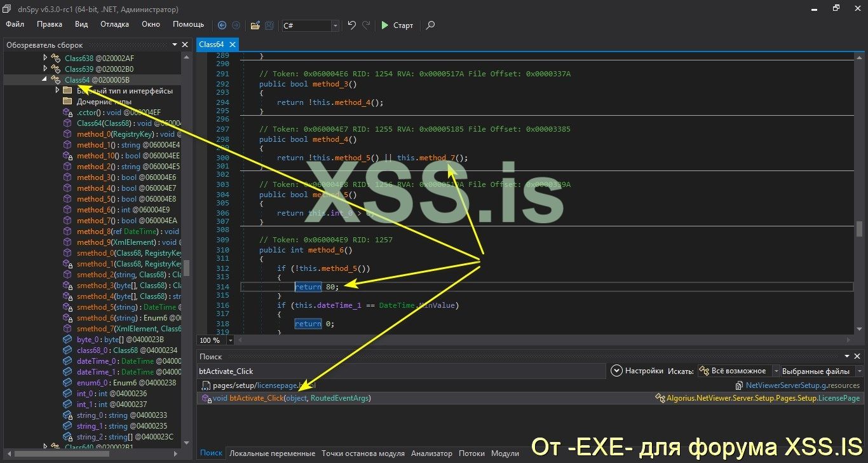Image resolution: width=868 pixels, height=463 pixels.
Task: Open the Отладка menu
Action: (114, 24)
